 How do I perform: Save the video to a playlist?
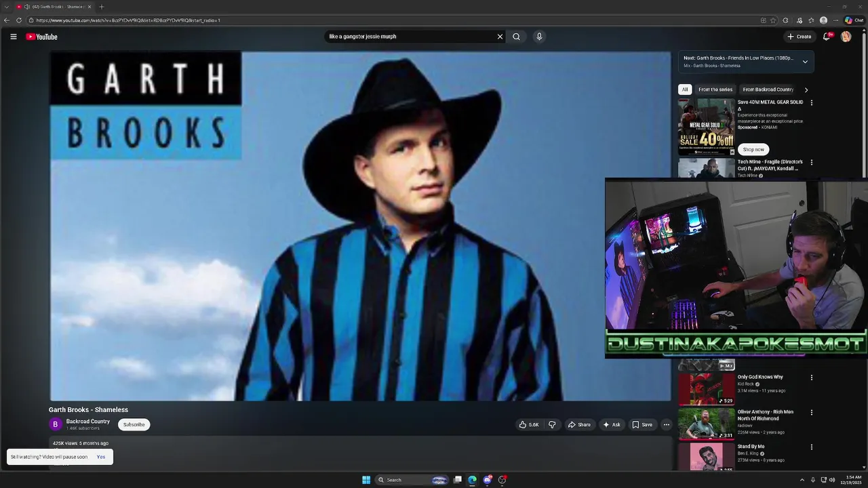click(x=642, y=425)
